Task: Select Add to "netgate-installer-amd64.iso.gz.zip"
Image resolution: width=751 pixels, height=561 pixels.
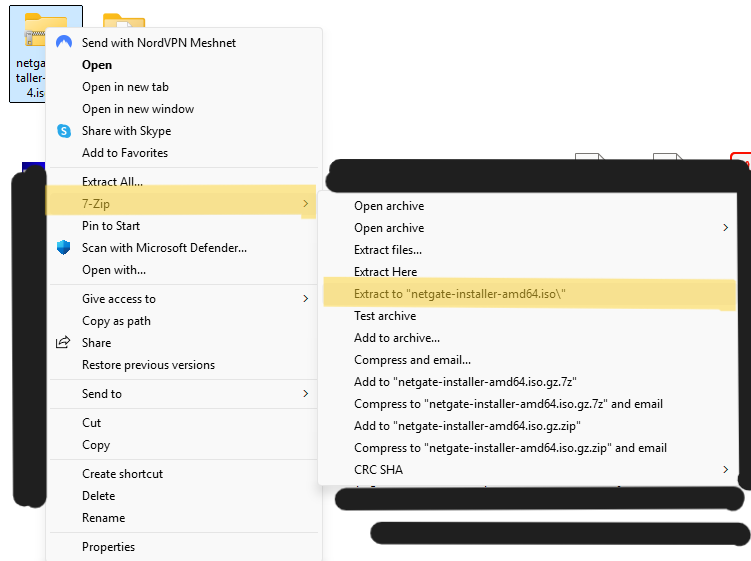Action: pos(529,426)
